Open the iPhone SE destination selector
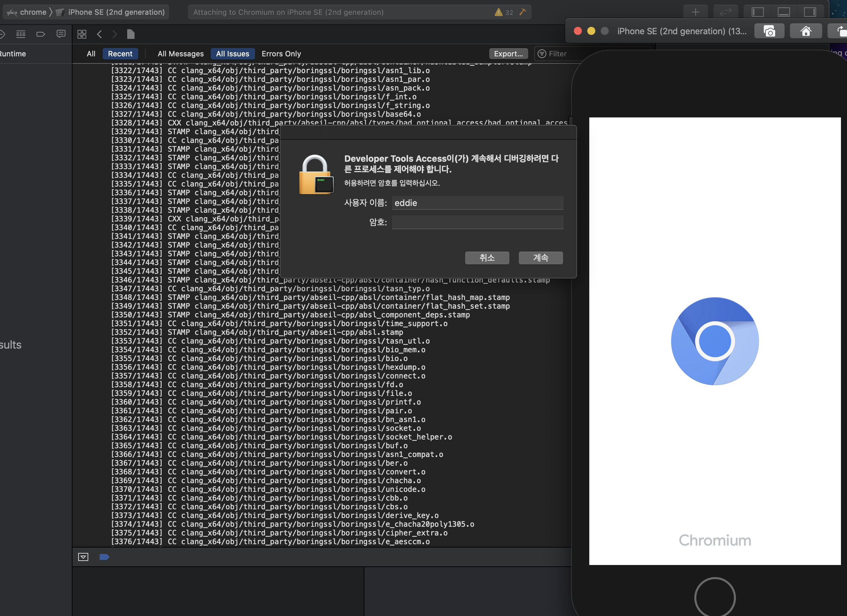847x616 pixels. 110,12
